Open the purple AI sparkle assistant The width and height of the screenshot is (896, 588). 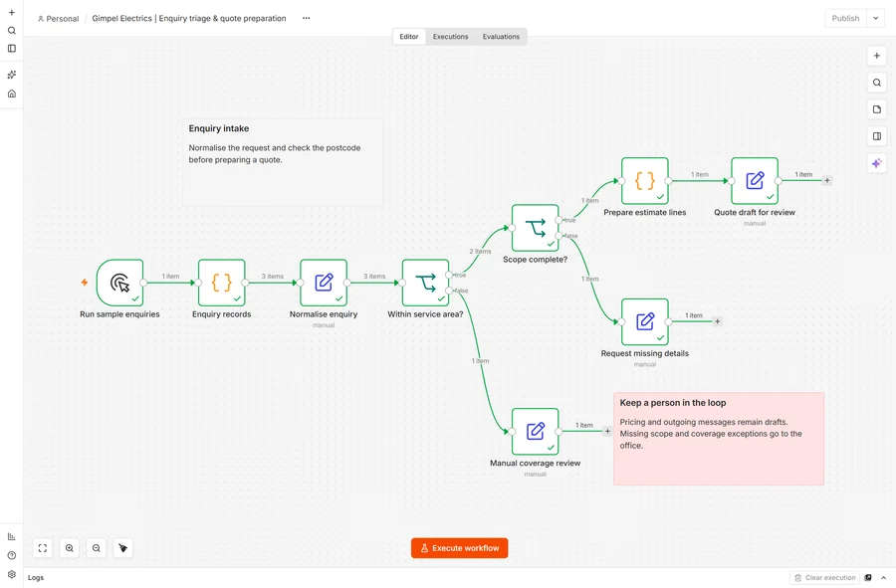876,163
